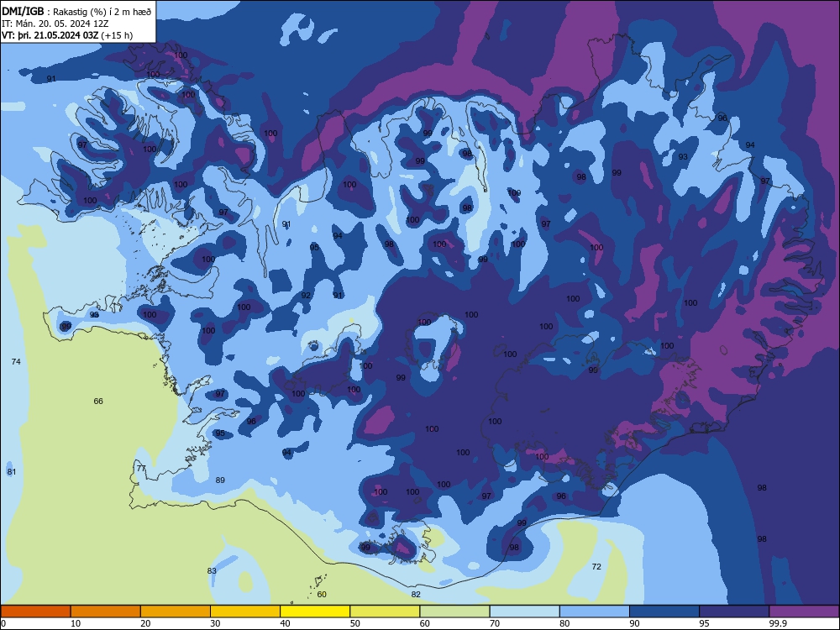Click the legend tick label 80
Screen dimensions: 840x630
pyautogui.click(x=564, y=623)
